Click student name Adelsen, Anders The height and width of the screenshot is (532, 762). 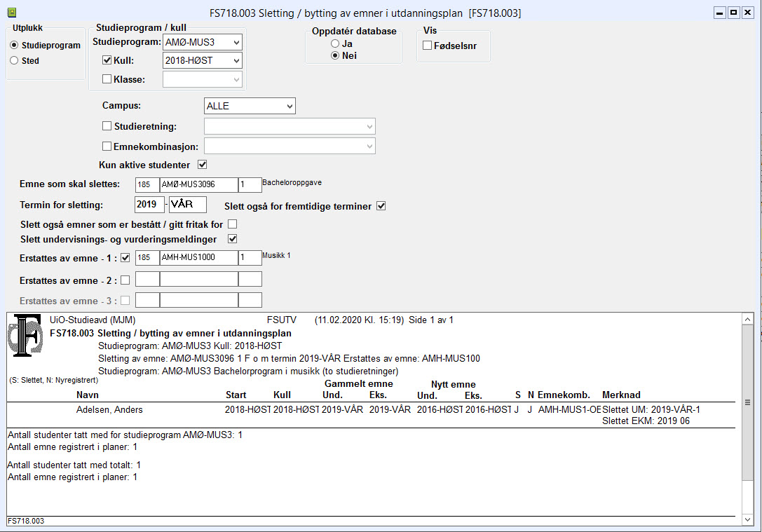109,409
